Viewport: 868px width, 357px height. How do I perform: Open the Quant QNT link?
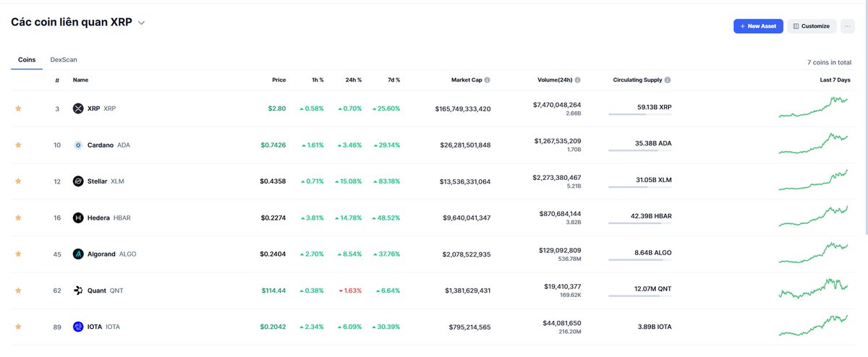105,290
